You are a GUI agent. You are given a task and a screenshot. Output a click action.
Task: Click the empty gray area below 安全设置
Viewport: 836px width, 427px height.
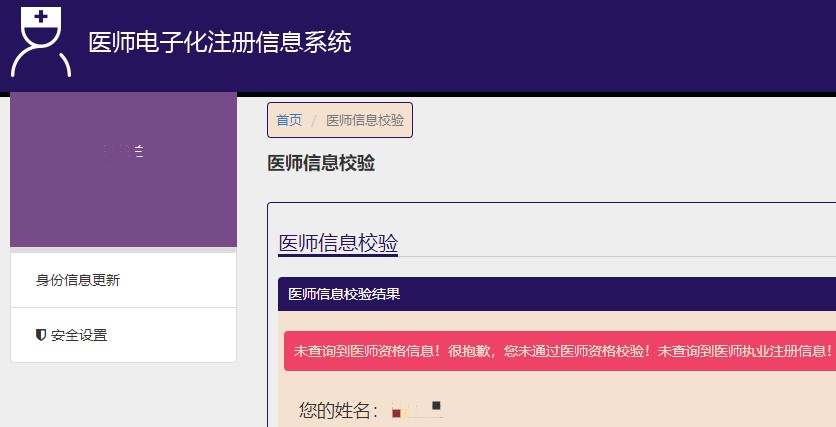(x=123, y=395)
